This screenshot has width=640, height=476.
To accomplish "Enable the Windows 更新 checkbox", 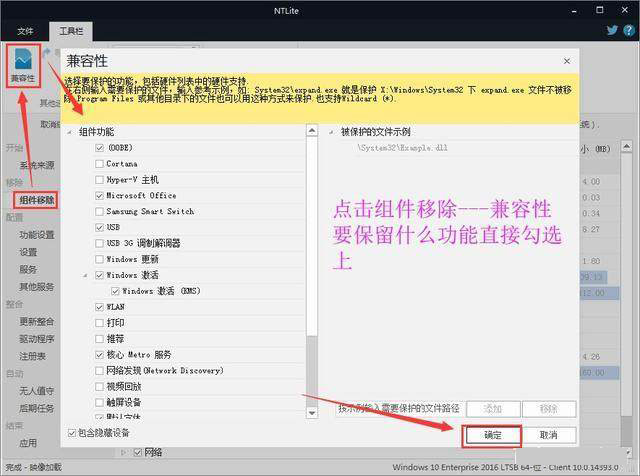I will [99, 259].
